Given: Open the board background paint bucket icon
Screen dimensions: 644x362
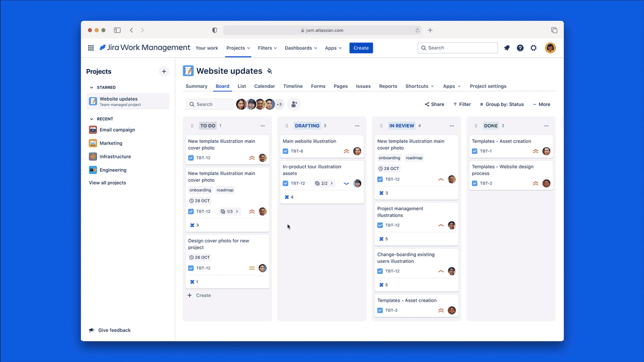Looking at the screenshot, I should pos(270,71).
